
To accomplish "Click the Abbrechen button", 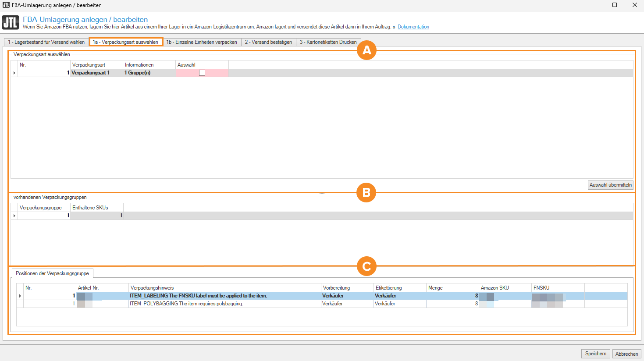I will 626,354.
